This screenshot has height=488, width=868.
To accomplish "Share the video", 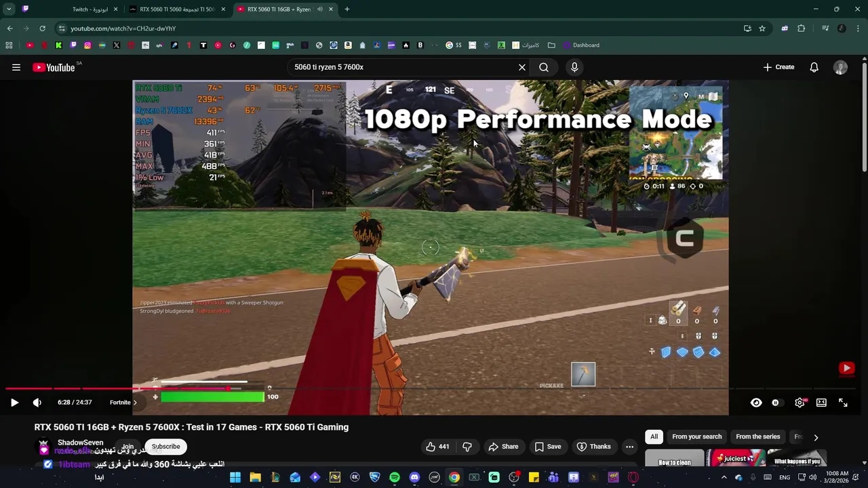I will point(503,447).
